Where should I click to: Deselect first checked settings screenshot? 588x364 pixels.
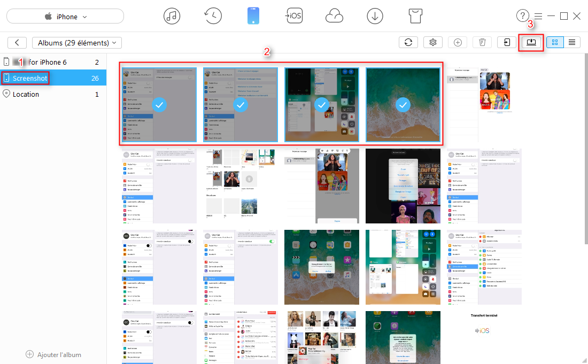tap(159, 105)
